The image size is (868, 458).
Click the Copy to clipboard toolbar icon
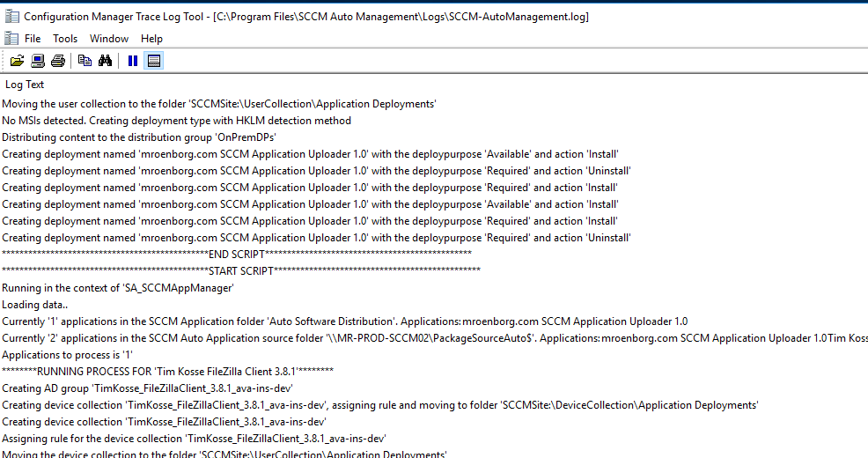(85, 61)
